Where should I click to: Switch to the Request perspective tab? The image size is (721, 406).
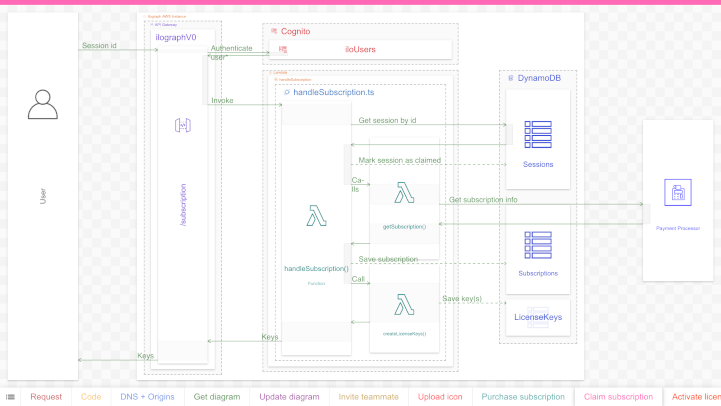click(x=46, y=397)
